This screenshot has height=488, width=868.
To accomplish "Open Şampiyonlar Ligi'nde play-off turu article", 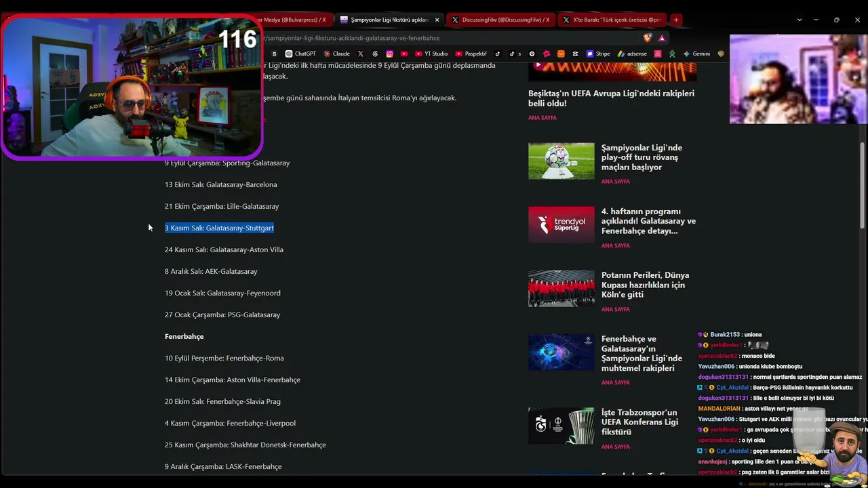I will [642, 157].
